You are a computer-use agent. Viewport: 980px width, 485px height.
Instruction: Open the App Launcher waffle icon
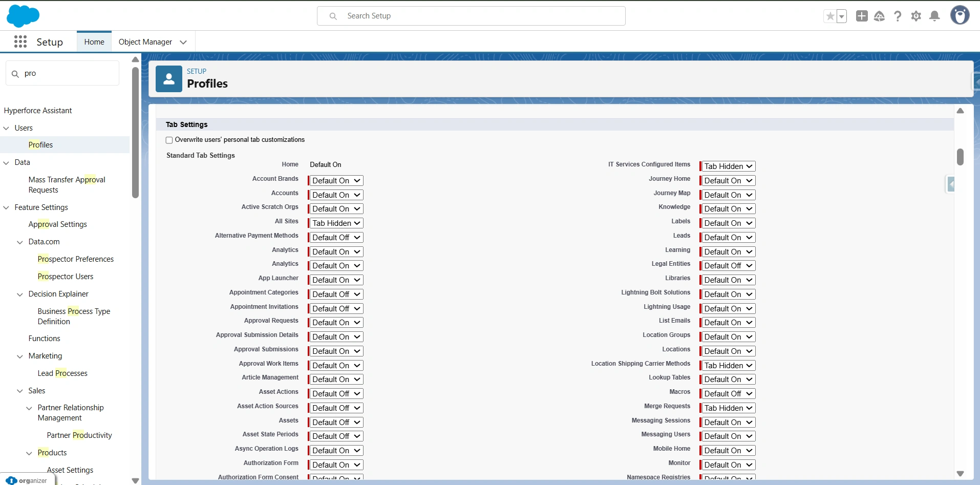20,41
